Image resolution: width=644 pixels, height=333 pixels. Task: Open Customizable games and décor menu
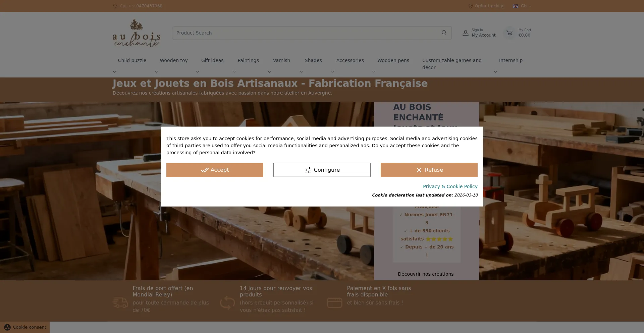point(452,64)
